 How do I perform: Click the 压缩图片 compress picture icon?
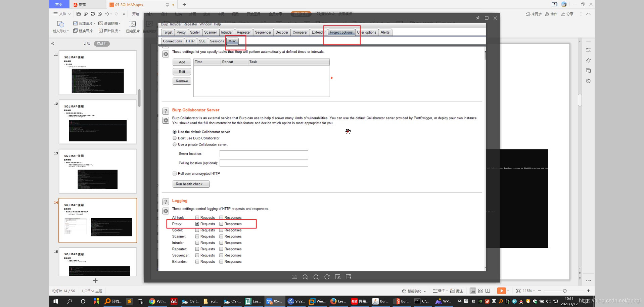133,24
